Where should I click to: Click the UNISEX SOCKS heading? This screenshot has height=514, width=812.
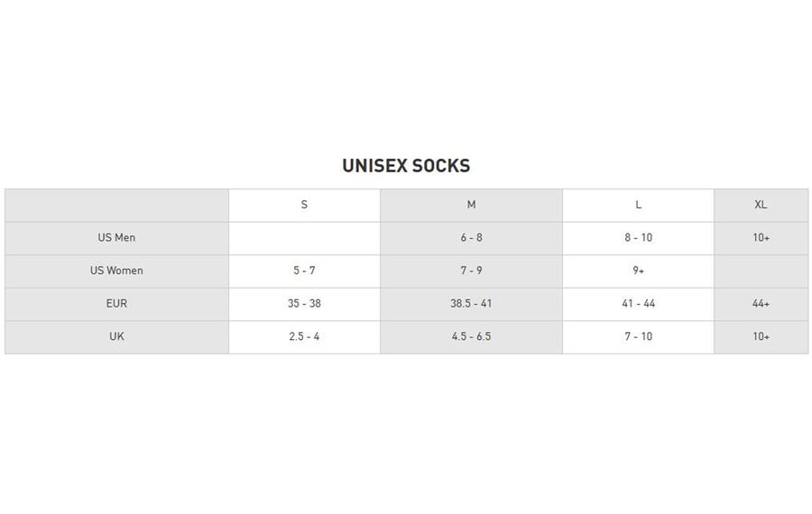(x=406, y=166)
